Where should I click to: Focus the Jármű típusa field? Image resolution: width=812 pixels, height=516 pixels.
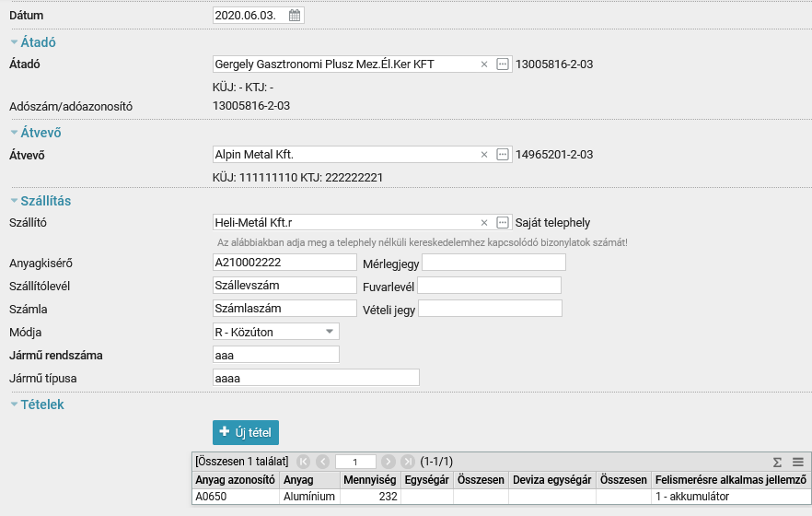pos(316,378)
